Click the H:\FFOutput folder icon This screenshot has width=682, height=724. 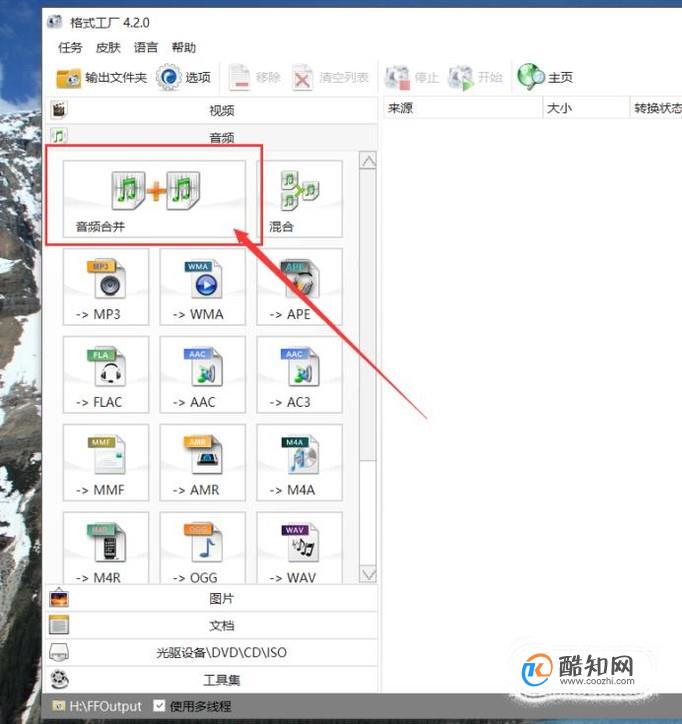(x=59, y=706)
